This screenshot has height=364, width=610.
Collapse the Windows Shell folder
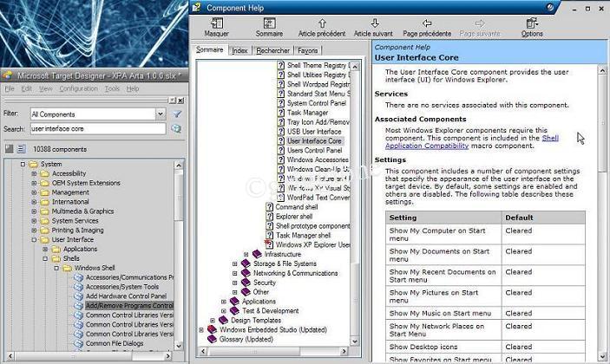pos(56,268)
